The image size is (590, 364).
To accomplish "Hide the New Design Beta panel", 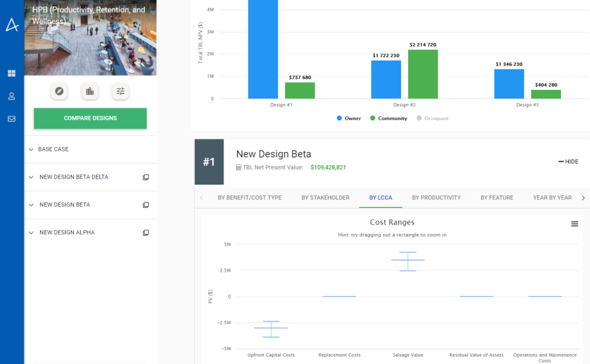I will click(568, 162).
